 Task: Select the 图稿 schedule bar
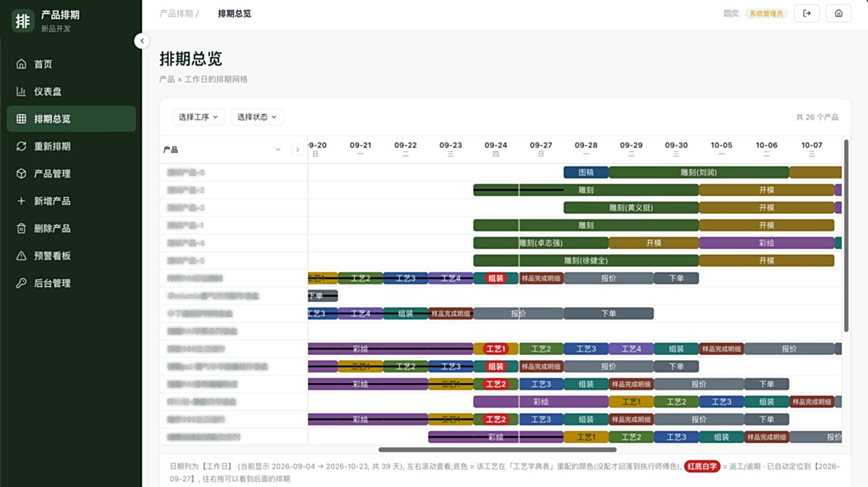click(586, 172)
